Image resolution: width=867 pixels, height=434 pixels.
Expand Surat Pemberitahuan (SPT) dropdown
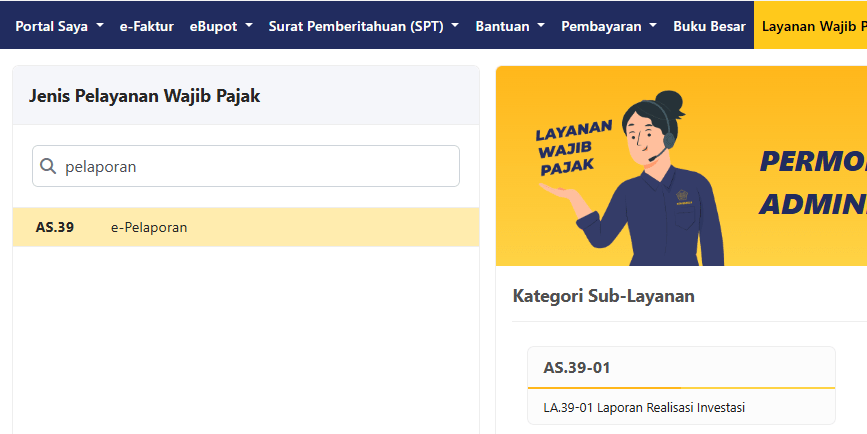455,26
